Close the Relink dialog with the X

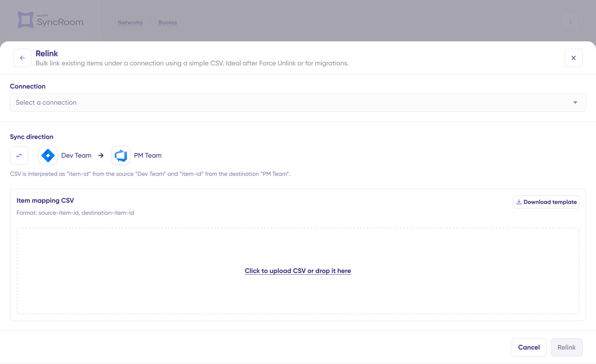coord(573,58)
